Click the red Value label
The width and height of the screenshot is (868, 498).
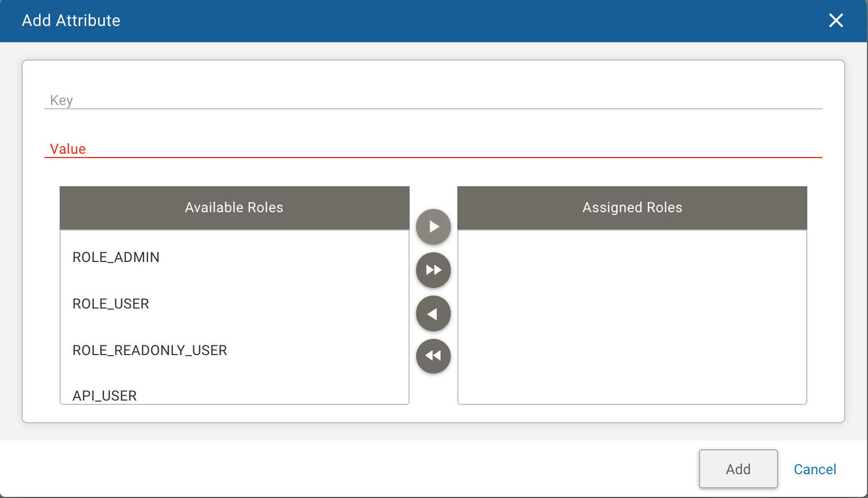pyautogui.click(x=68, y=149)
